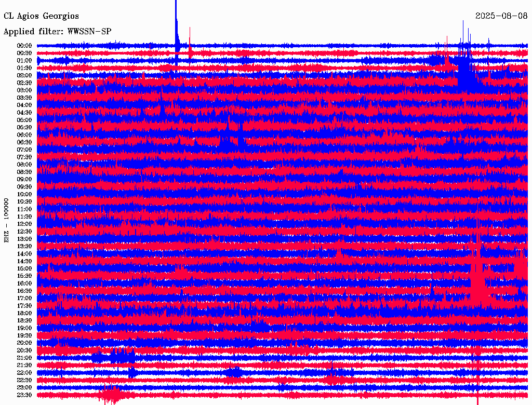Select the 10:30 time label
The image size is (532, 405).
[24, 201]
